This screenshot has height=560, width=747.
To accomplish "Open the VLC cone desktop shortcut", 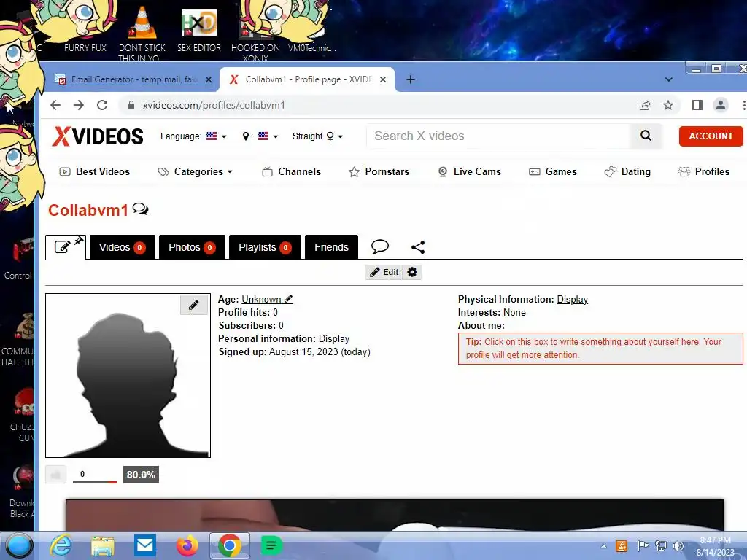I will 142,34.
